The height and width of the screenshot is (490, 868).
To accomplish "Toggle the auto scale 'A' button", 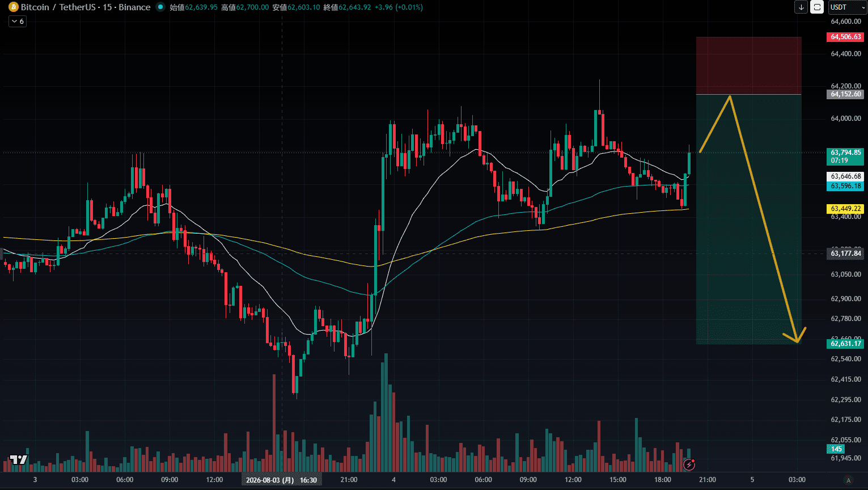I will pos(848,480).
